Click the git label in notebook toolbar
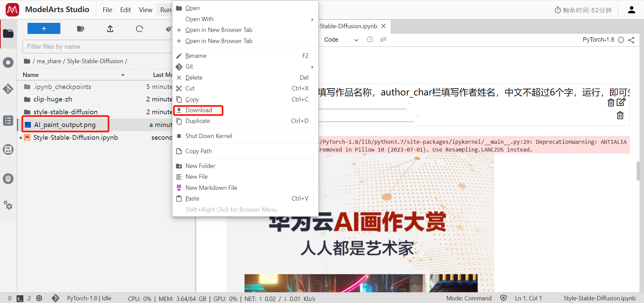Image resolution: width=644 pixels, height=303 pixels. click(383, 39)
